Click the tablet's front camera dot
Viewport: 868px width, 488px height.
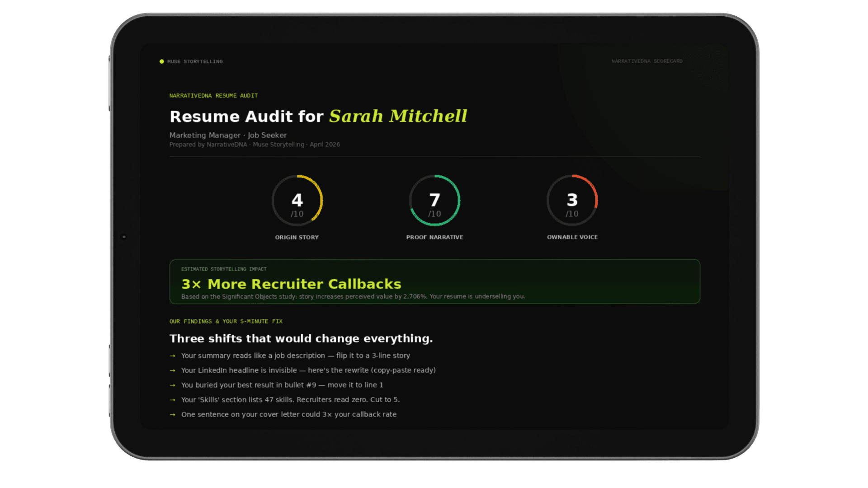pyautogui.click(x=124, y=237)
